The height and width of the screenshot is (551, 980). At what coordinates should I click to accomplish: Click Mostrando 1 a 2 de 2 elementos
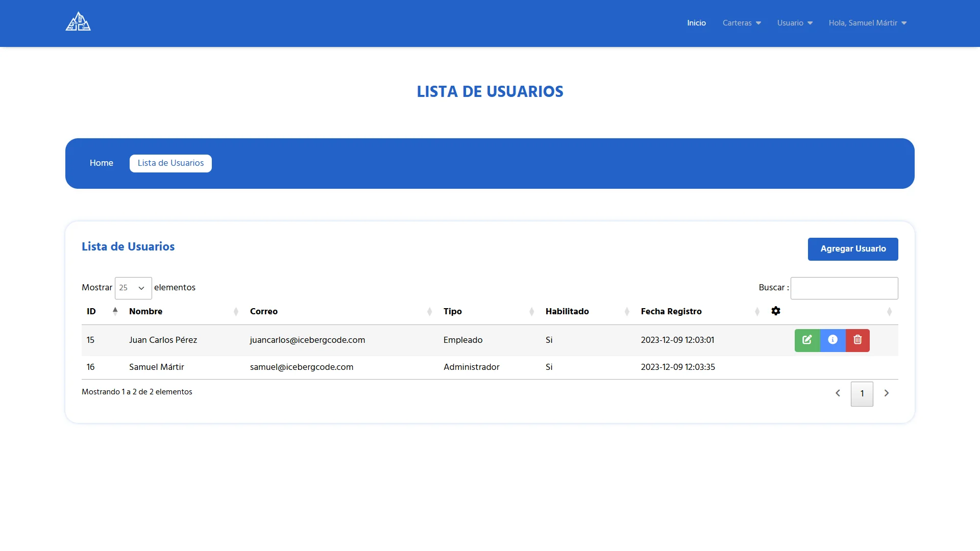[x=137, y=392]
